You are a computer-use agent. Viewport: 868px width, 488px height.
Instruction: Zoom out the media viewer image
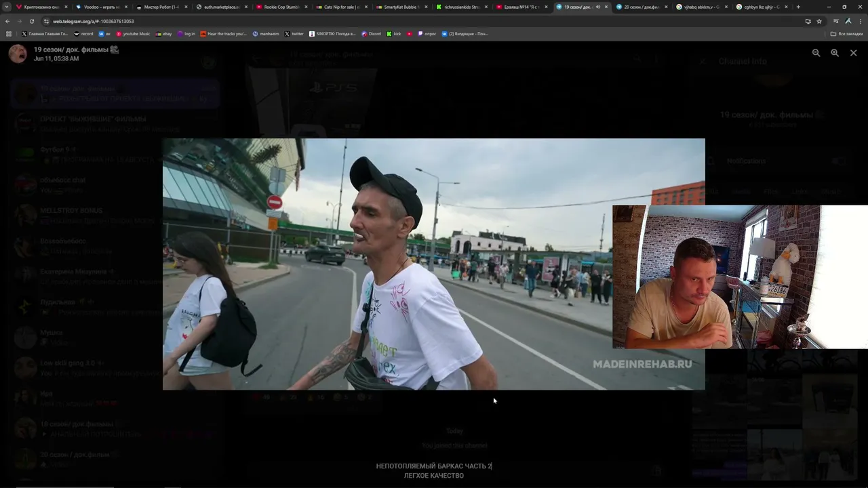click(816, 53)
